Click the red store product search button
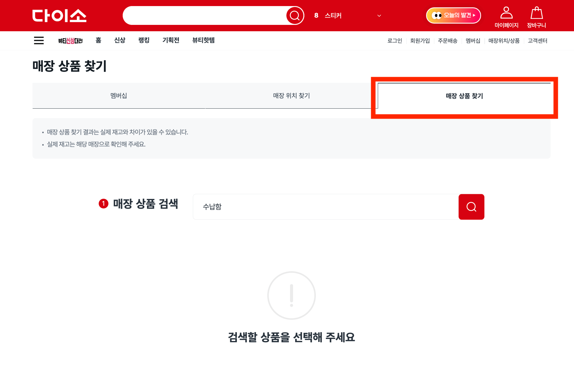The image size is (574, 392). tap(471, 207)
